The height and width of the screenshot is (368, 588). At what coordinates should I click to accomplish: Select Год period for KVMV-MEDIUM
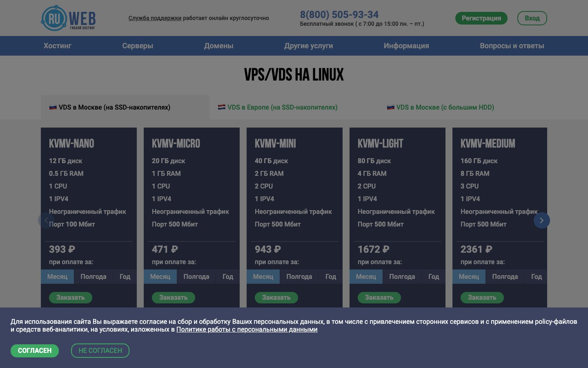click(537, 277)
